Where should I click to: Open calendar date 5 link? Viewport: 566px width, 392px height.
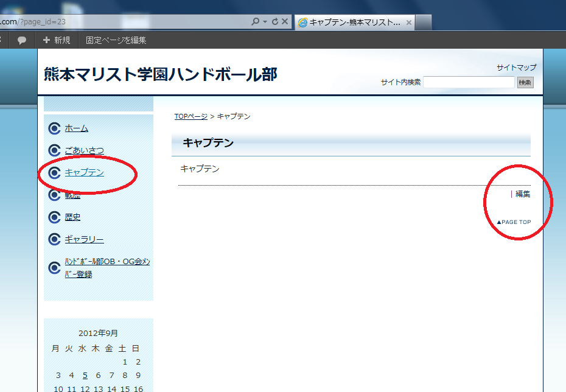(85, 376)
